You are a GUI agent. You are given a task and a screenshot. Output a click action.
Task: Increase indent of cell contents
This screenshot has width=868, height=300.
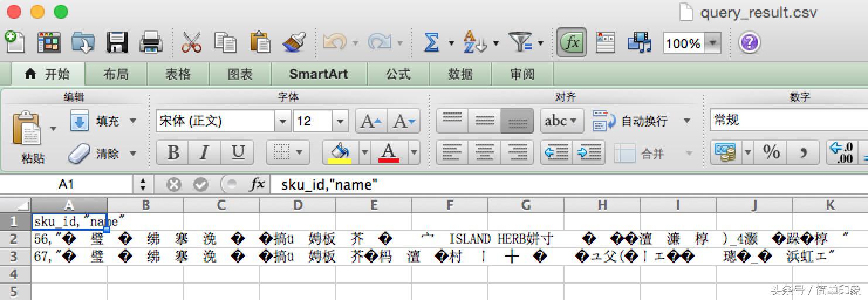(x=589, y=153)
